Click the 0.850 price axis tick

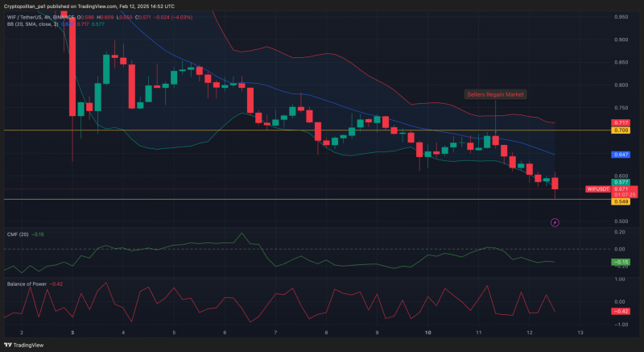click(621, 63)
